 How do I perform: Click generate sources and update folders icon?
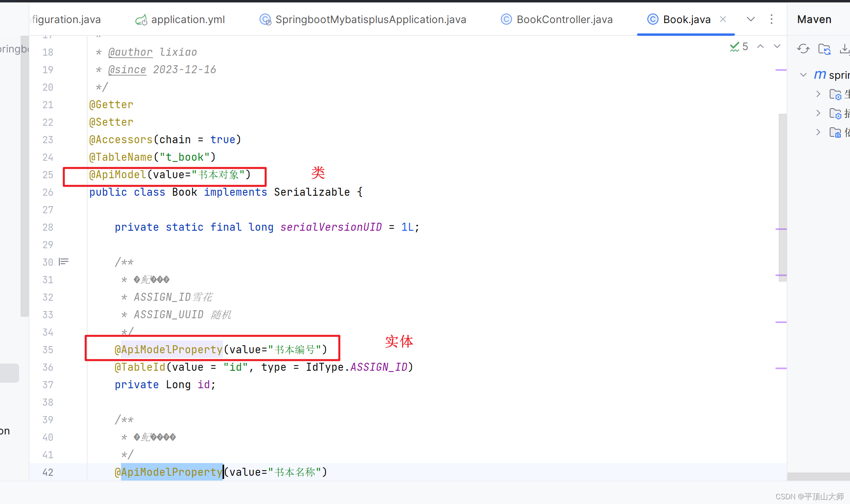tap(824, 49)
